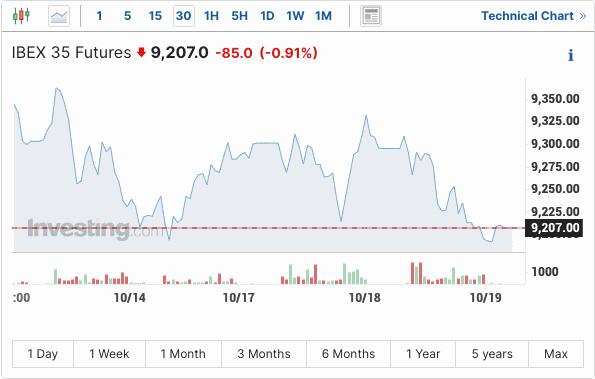
Task: Select the 1W interval
Action: (x=295, y=16)
